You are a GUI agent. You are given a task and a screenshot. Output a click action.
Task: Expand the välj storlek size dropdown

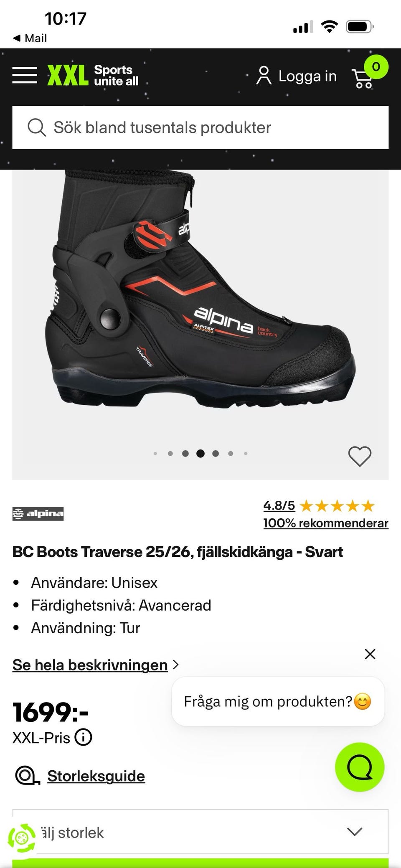pyautogui.click(x=200, y=832)
